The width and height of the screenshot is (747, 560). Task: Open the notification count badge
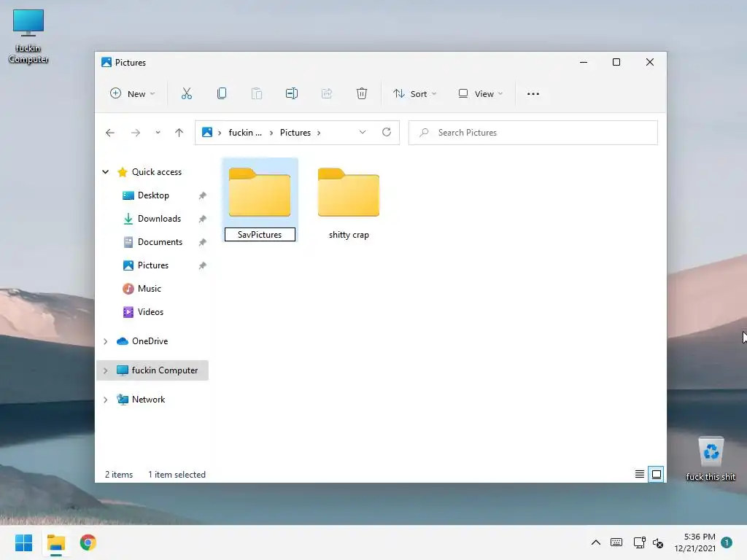pyautogui.click(x=727, y=542)
